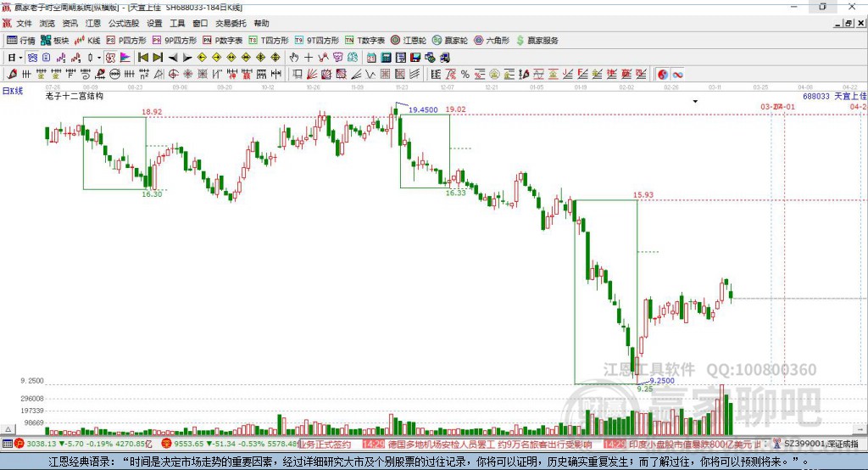868x470 pixels.
Task: Open the P四方形 tool
Action: click(126, 41)
